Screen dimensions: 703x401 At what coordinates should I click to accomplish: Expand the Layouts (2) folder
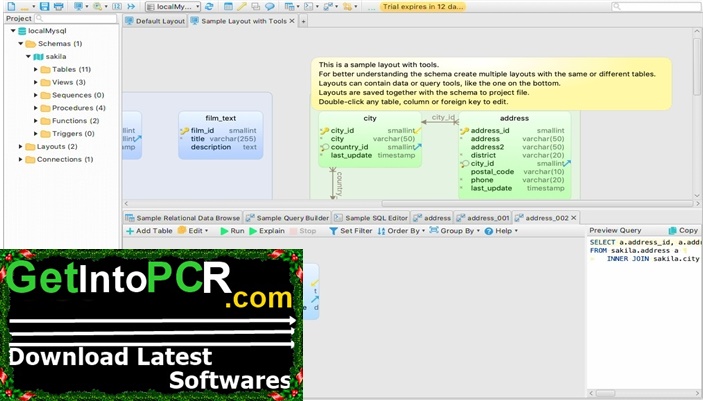pyautogui.click(x=21, y=147)
